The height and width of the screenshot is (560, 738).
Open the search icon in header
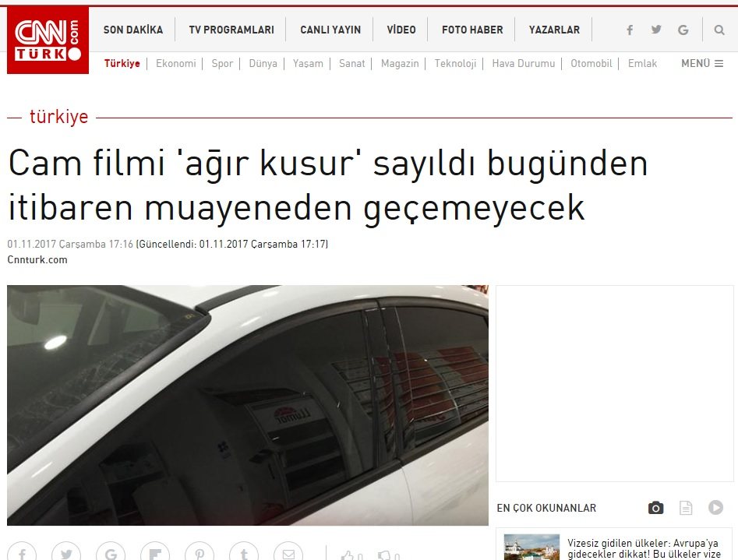[x=719, y=30]
